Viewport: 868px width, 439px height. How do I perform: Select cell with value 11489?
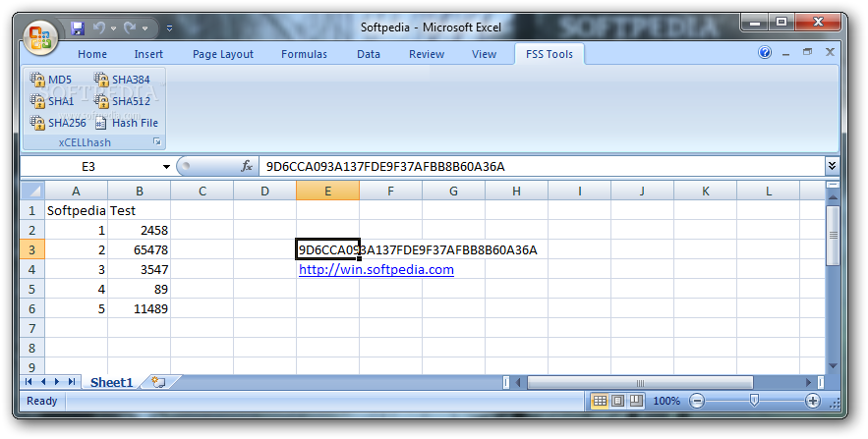(x=139, y=308)
